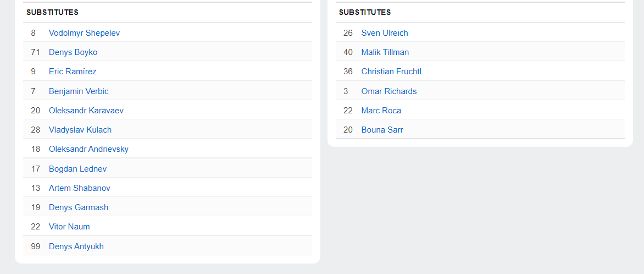Select Artem Shabanov's profile link
The image size is (644, 274).
[79, 188]
